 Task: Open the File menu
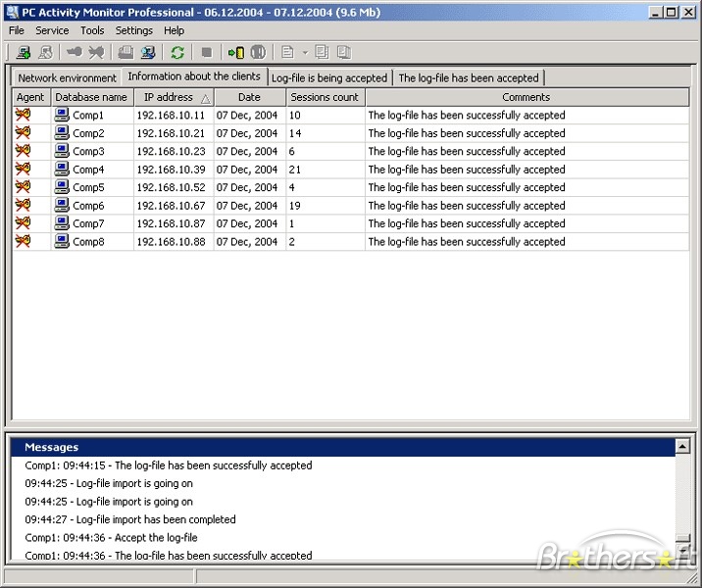coord(17,30)
